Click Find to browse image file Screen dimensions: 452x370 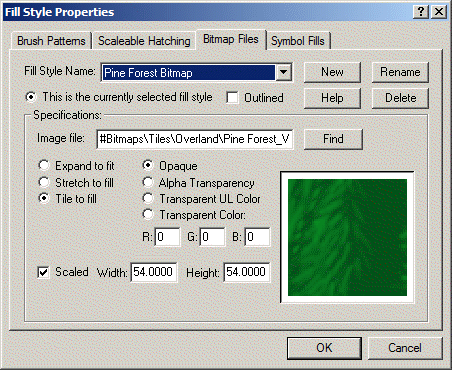point(333,139)
